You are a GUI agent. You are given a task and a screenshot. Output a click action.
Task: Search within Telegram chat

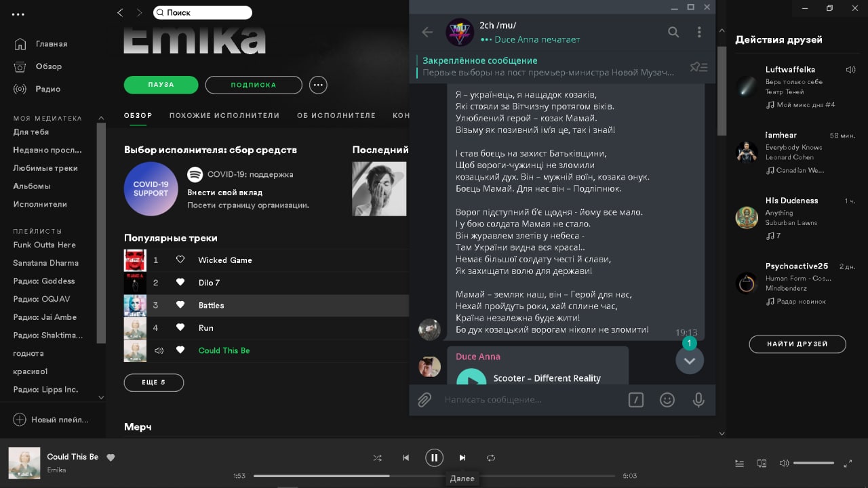tap(673, 32)
